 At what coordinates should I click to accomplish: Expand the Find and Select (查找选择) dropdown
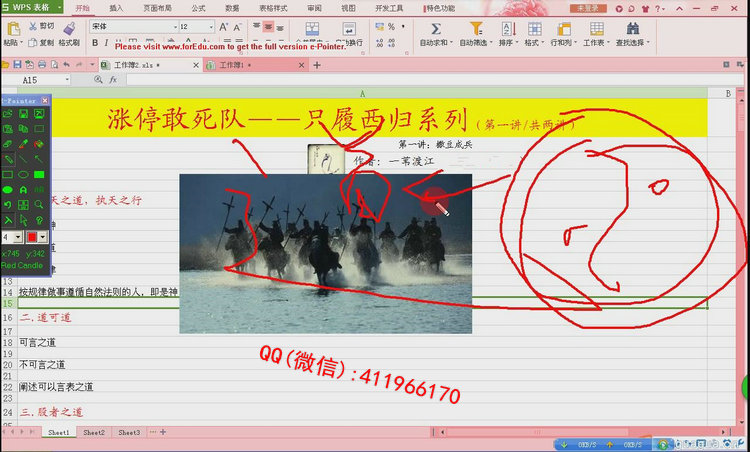pyautogui.click(x=649, y=43)
